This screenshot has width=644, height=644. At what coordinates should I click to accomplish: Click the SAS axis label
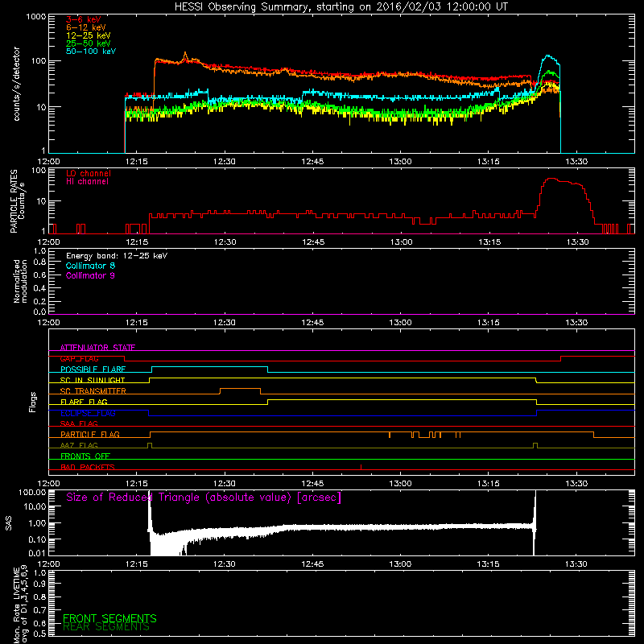(8, 523)
